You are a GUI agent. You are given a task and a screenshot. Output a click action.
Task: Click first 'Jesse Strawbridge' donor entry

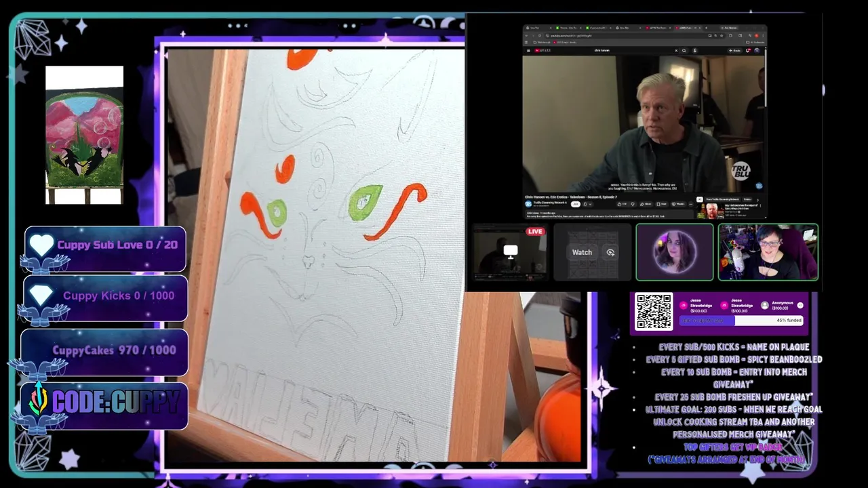697,306
